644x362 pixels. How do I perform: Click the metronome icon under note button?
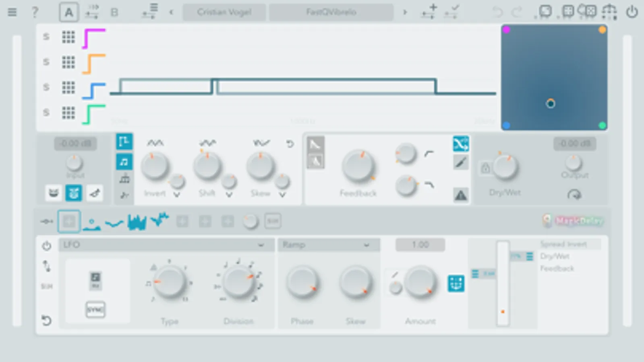[x=124, y=179]
